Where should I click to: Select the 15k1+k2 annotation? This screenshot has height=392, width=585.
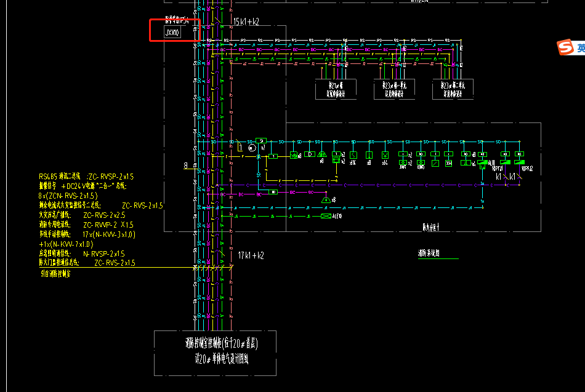click(x=246, y=22)
